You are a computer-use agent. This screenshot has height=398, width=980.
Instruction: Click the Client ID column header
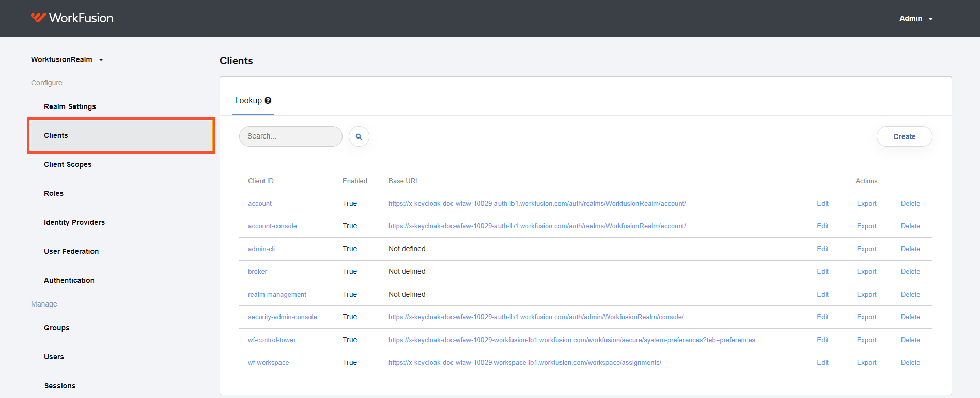(x=261, y=181)
